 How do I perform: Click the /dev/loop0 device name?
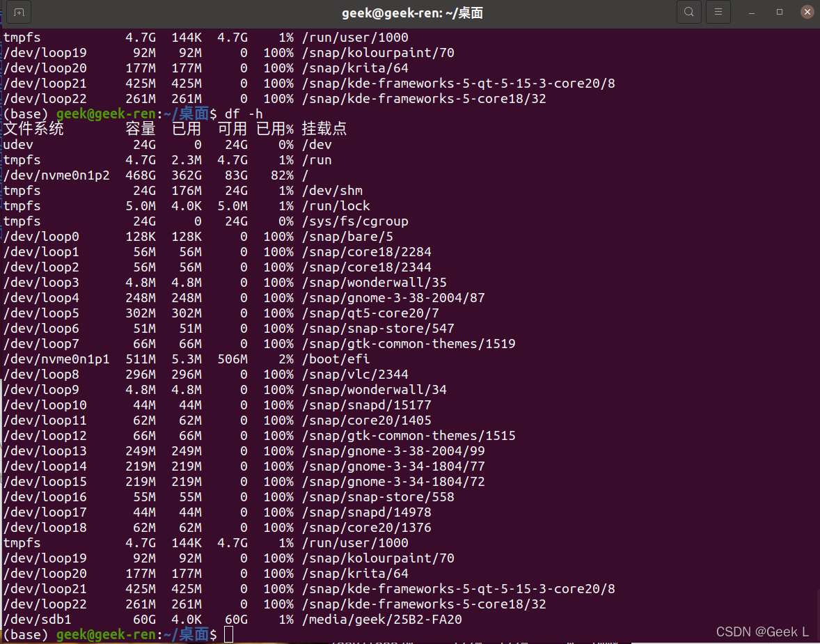tap(41, 237)
